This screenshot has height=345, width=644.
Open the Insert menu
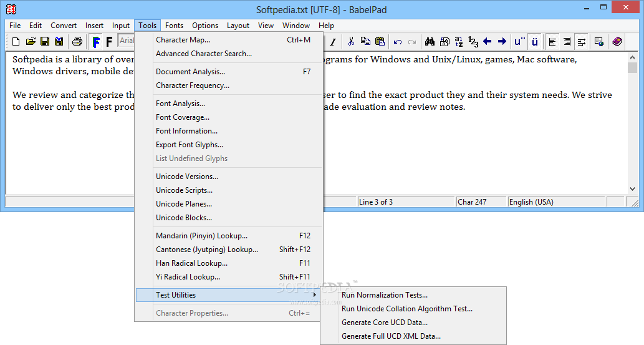tap(95, 26)
